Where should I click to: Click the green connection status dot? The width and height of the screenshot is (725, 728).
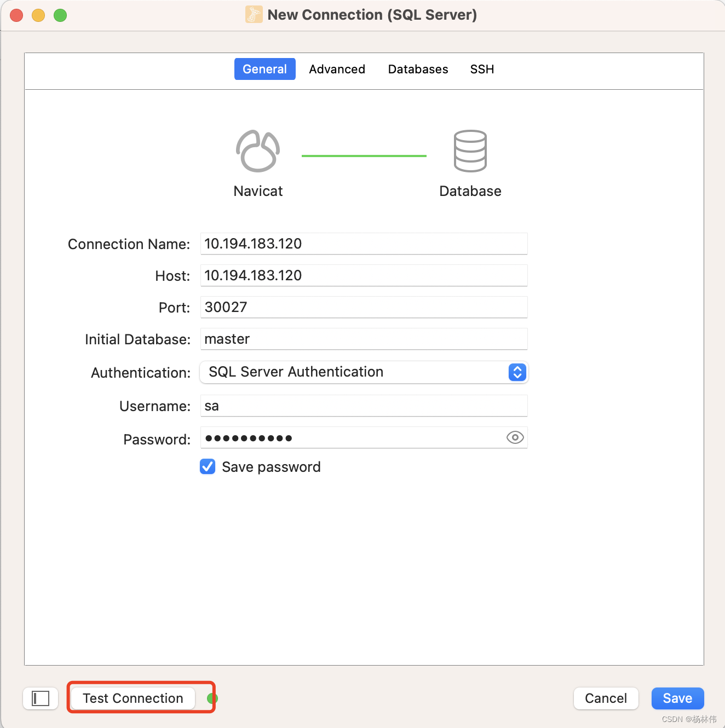(x=212, y=698)
